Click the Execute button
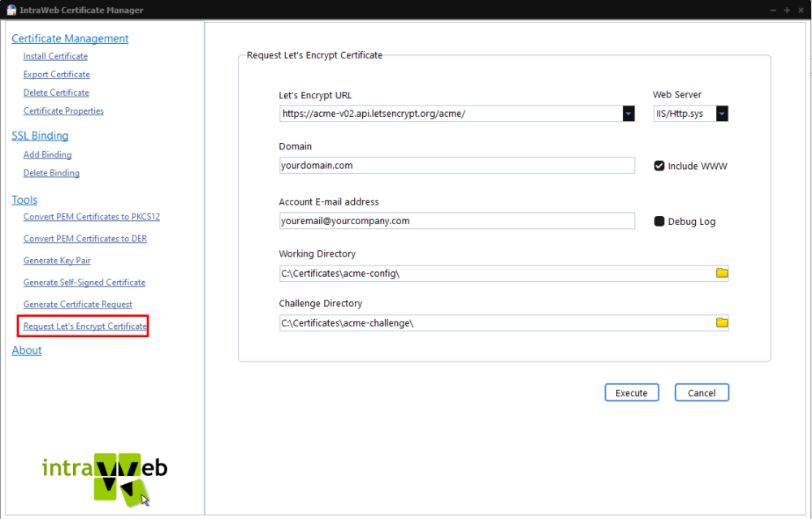The height and width of the screenshot is (519, 812). click(x=632, y=392)
